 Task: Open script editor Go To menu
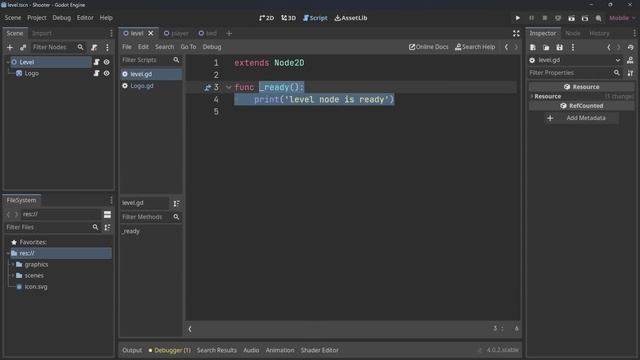click(x=188, y=47)
